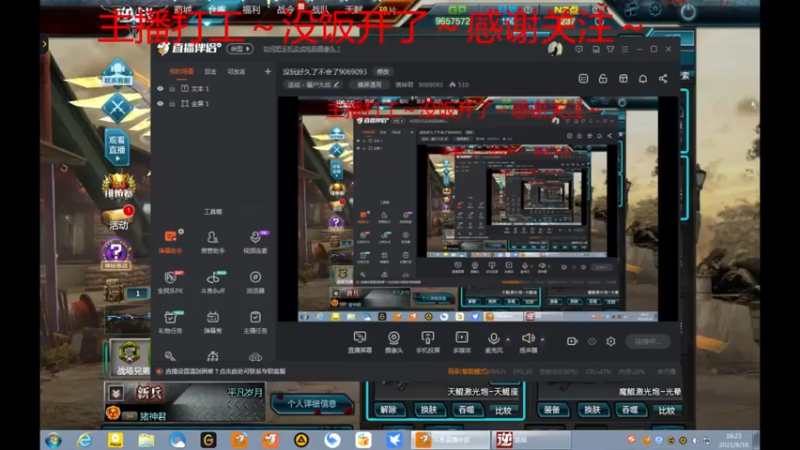Toggle lock on 全屏 1 source
Image resolution: width=800 pixels, height=450 pixels.
point(172,104)
